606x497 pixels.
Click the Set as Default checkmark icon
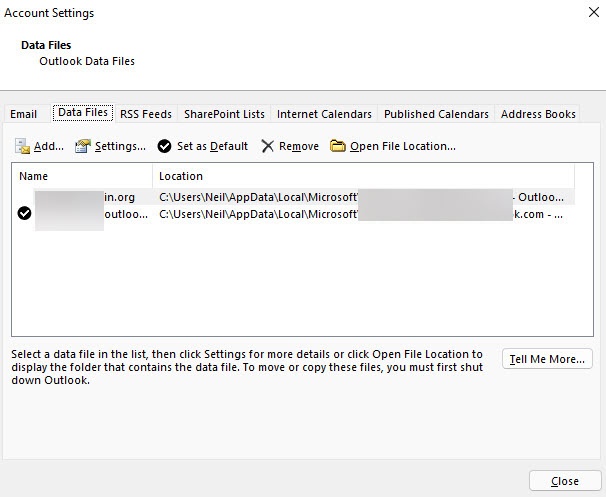tap(164, 146)
